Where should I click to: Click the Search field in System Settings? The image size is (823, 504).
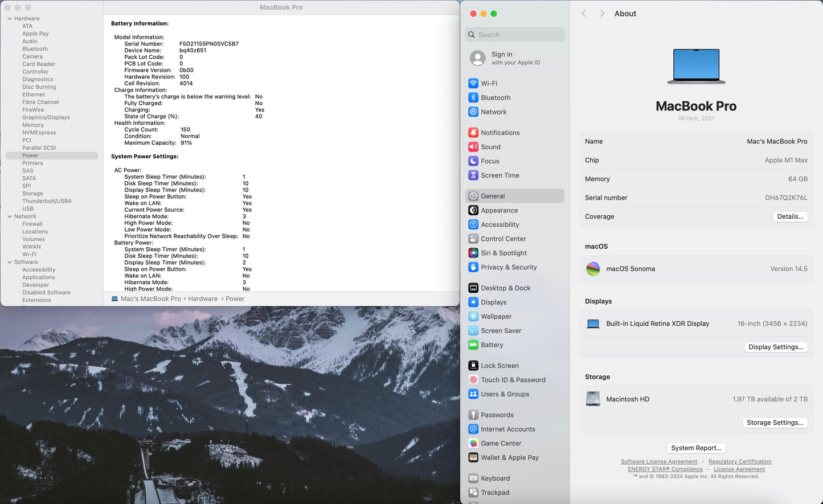515,35
